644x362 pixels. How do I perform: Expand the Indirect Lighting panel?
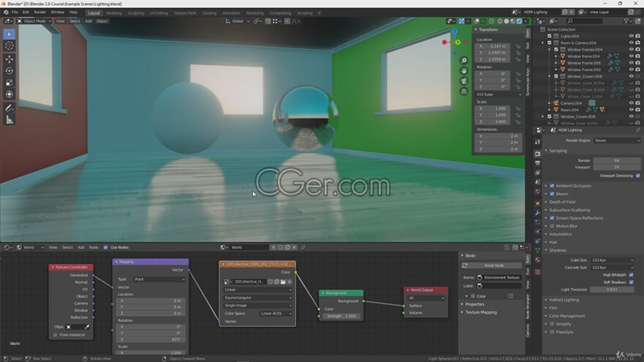[x=563, y=300]
